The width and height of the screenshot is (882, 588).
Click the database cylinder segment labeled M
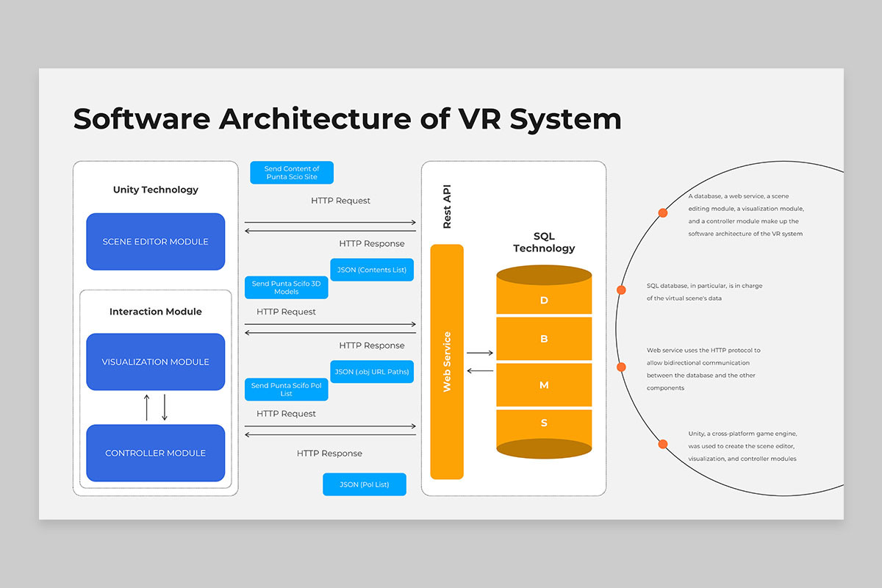(x=544, y=385)
